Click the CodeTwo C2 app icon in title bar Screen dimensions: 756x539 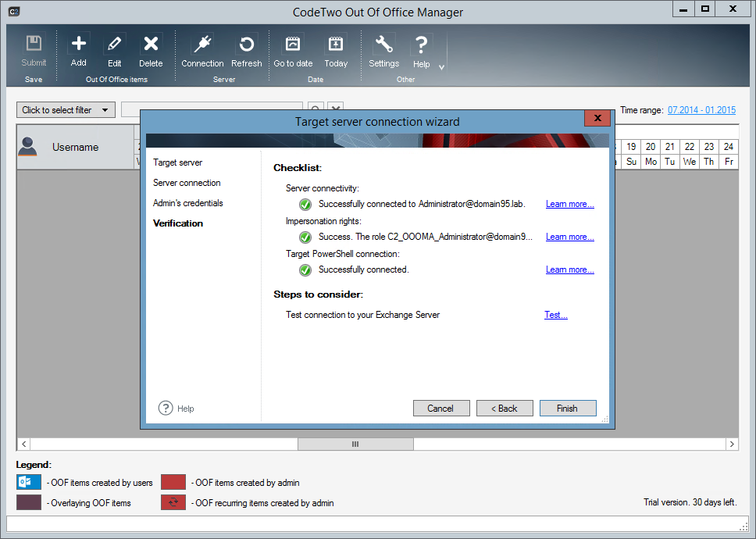coord(14,11)
